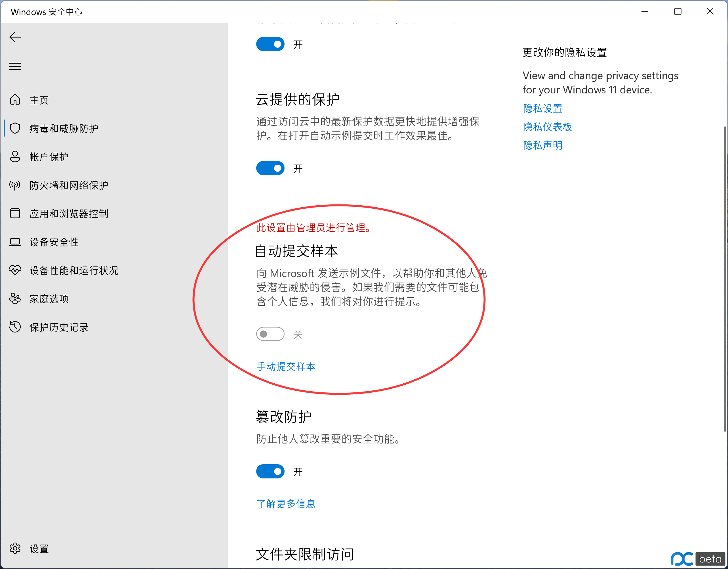Click the 防火墙和网络保护 antenna icon
The width and height of the screenshot is (728, 569).
click(15, 185)
